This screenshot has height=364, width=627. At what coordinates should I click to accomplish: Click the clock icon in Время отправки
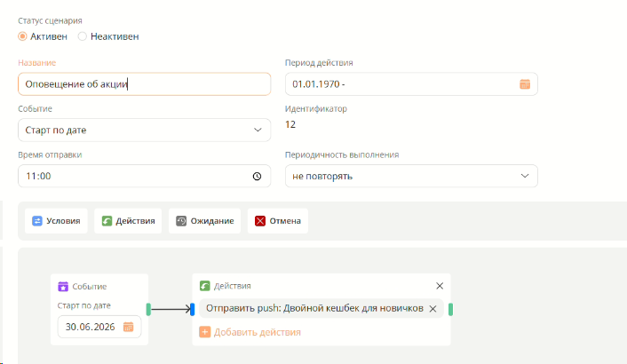pos(258,176)
